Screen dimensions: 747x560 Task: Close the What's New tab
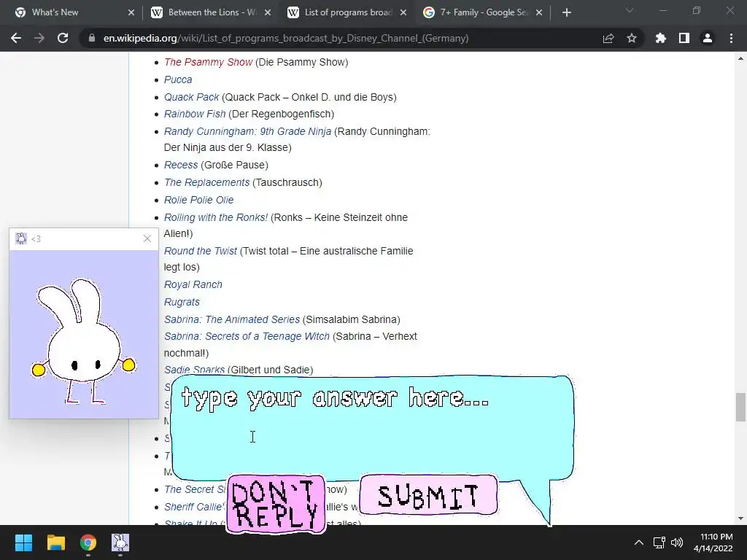click(x=131, y=12)
